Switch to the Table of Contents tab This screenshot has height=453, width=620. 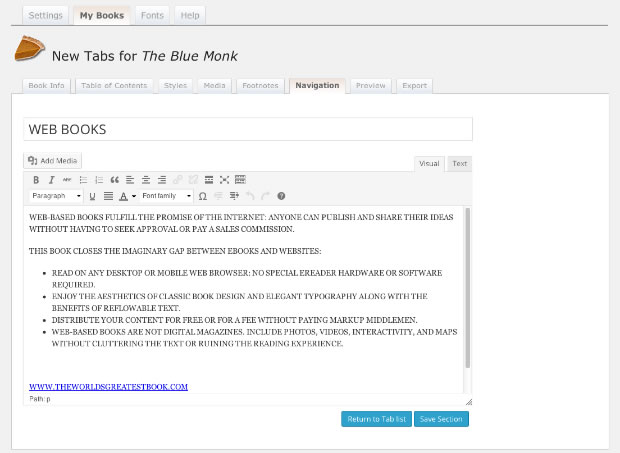[116, 86]
